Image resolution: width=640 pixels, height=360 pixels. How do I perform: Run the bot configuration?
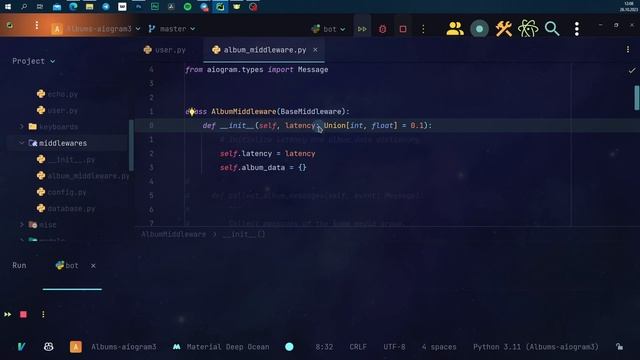point(362,29)
